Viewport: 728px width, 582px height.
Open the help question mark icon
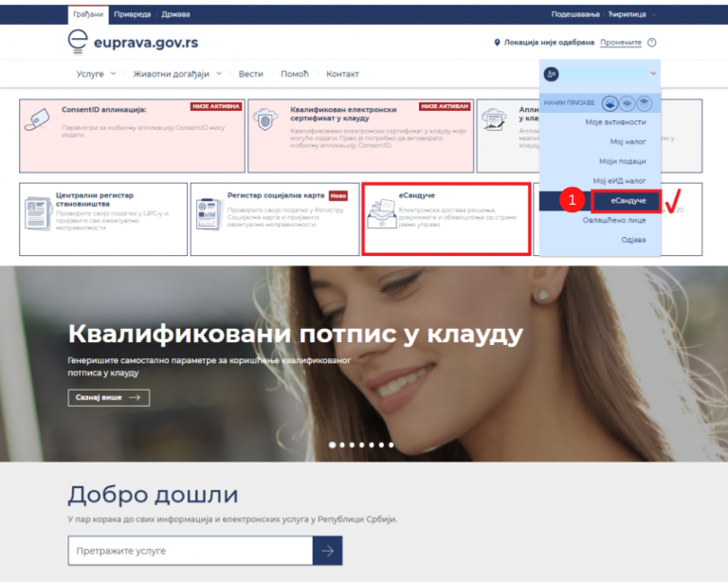(652, 43)
